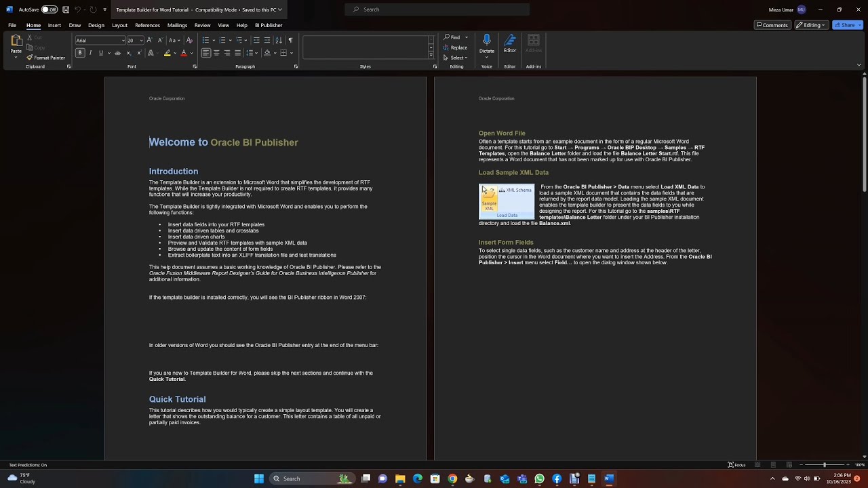The width and height of the screenshot is (868, 488).
Task: Click the Dictate microphone icon
Action: pyautogui.click(x=487, y=41)
